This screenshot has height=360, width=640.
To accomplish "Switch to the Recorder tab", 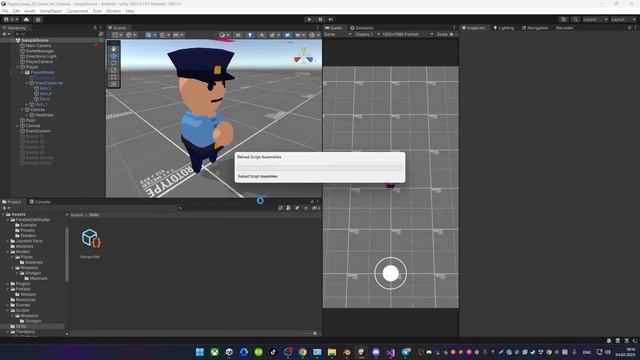I will (x=564, y=28).
